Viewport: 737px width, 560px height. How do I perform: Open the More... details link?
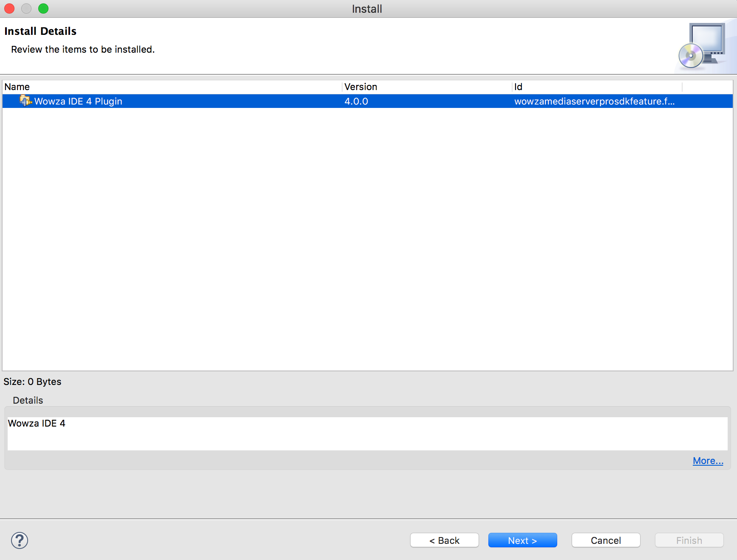coord(708,461)
